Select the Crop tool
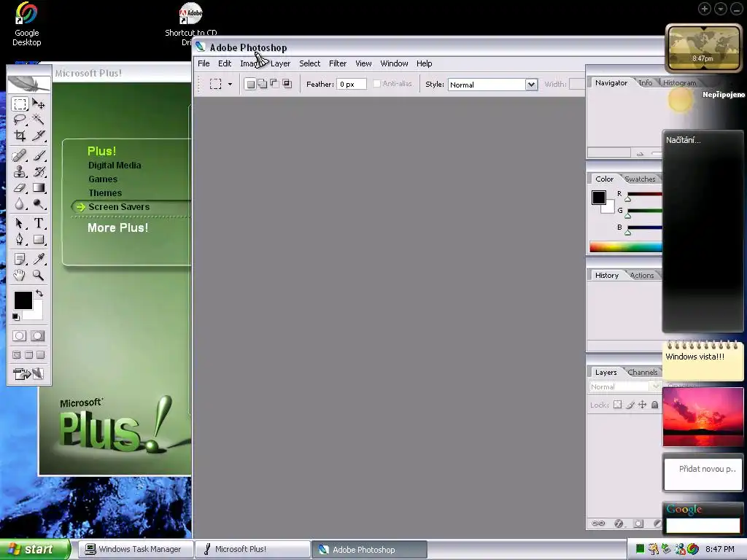Screen dimensions: 747x560 pyautogui.click(x=20, y=136)
